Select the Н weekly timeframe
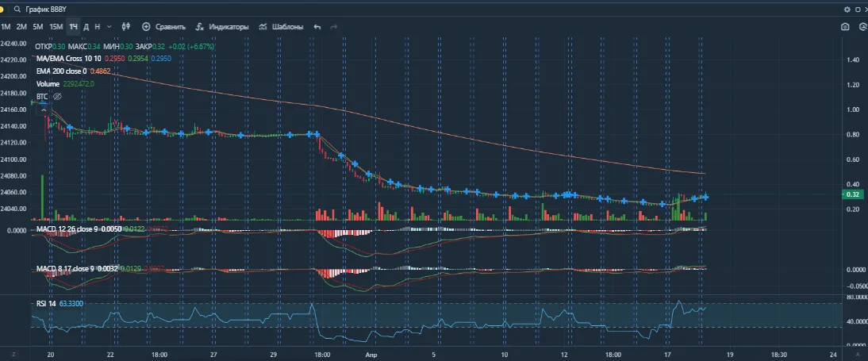Image resolution: width=868 pixels, height=361 pixels. click(x=98, y=26)
